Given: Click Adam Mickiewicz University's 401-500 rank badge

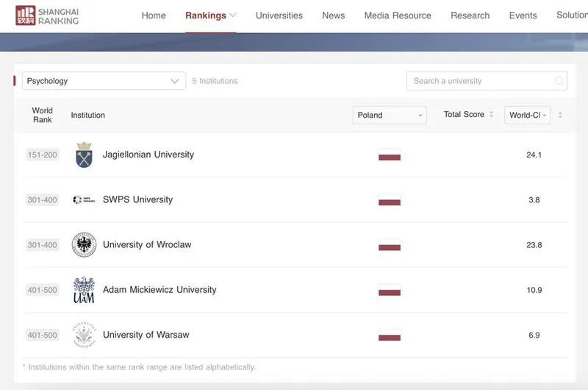Looking at the screenshot, I should pos(43,290).
